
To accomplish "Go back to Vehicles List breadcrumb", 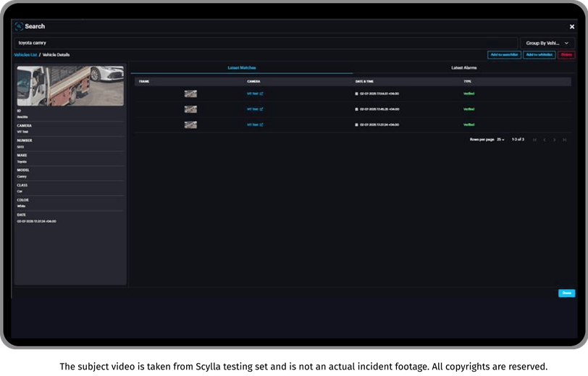I will coord(25,55).
